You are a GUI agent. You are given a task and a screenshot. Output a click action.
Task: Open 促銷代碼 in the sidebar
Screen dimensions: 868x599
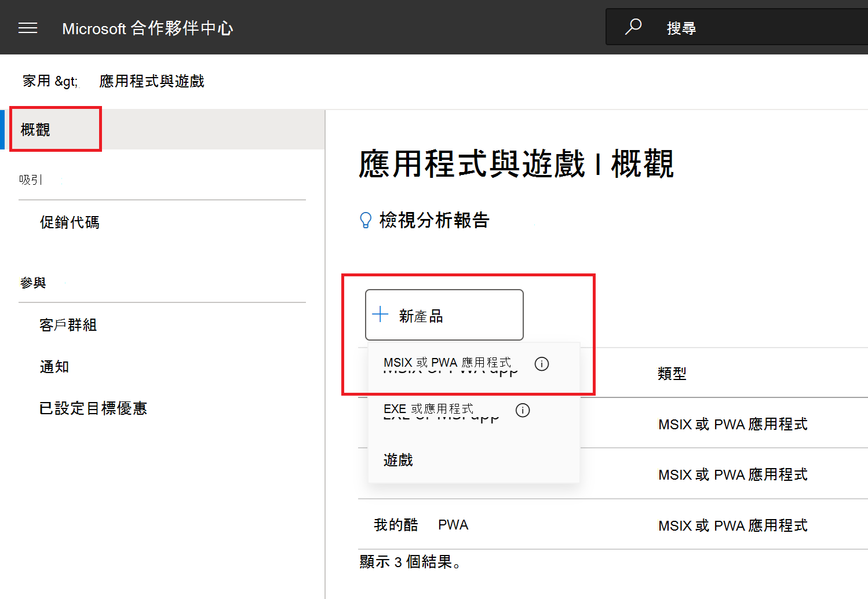70,222
